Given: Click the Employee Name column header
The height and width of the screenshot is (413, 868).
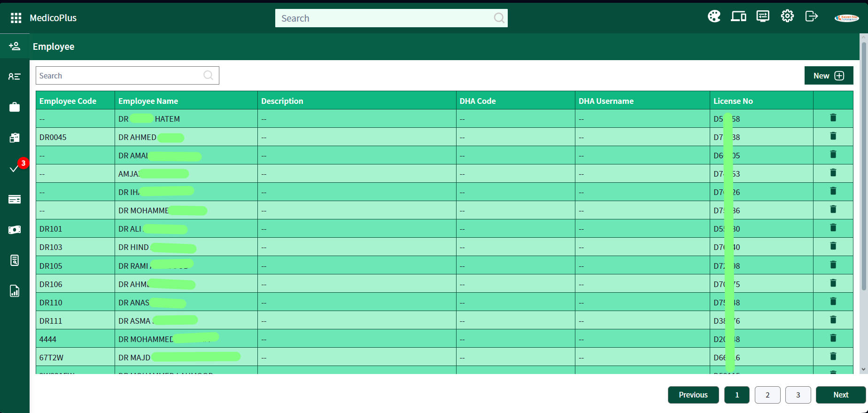Looking at the screenshot, I should pyautogui.click(x=148, y=101).
